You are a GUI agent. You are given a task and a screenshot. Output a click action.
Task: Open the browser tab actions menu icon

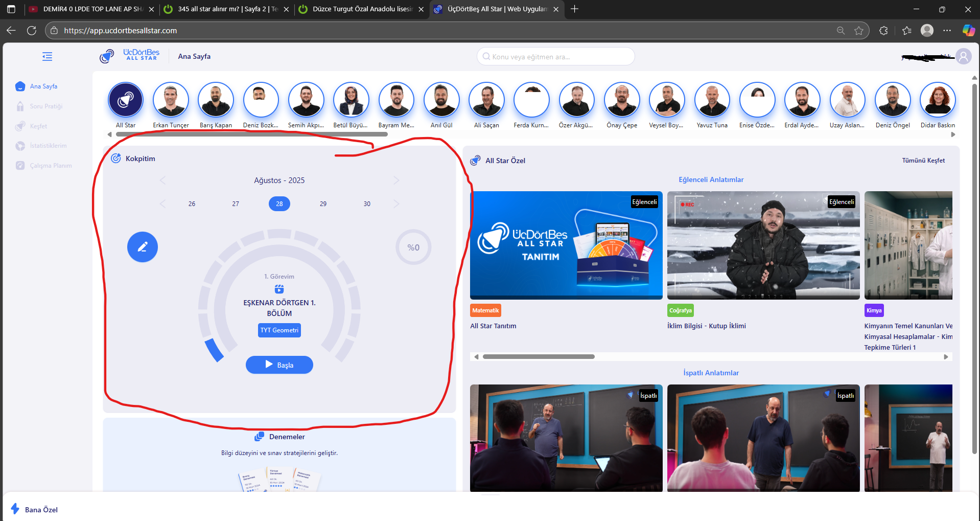(x=11, y=9)
